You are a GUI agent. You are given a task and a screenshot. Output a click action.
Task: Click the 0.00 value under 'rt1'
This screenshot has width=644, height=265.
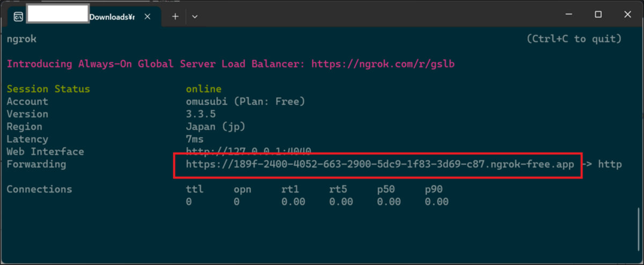pos(293,202)
